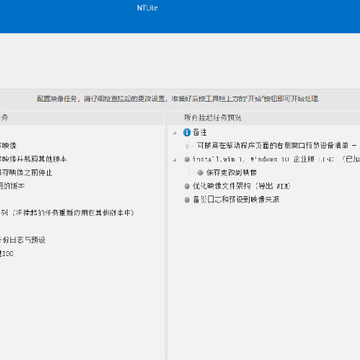Image resolution: width=360 pixels, height=360 pixels.
Task: Click the bullet beside 备份日志和预设到映像来源
Action: pos(187,200)
